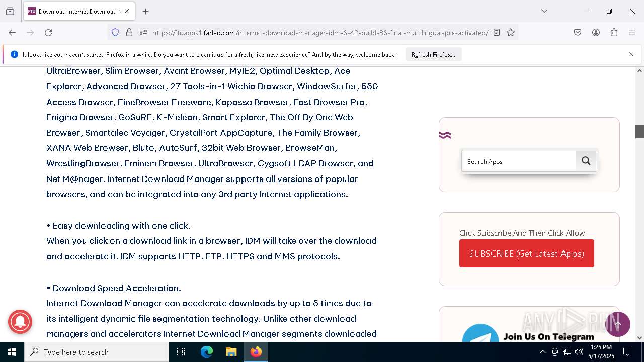Open tracking protection shield icon

tap(115, 33)
